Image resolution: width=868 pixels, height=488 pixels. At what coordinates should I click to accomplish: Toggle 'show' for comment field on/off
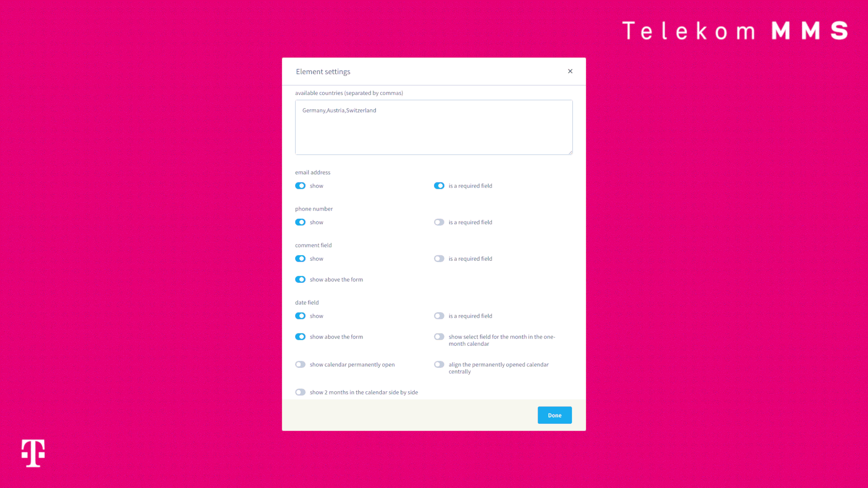coord(300,258)
